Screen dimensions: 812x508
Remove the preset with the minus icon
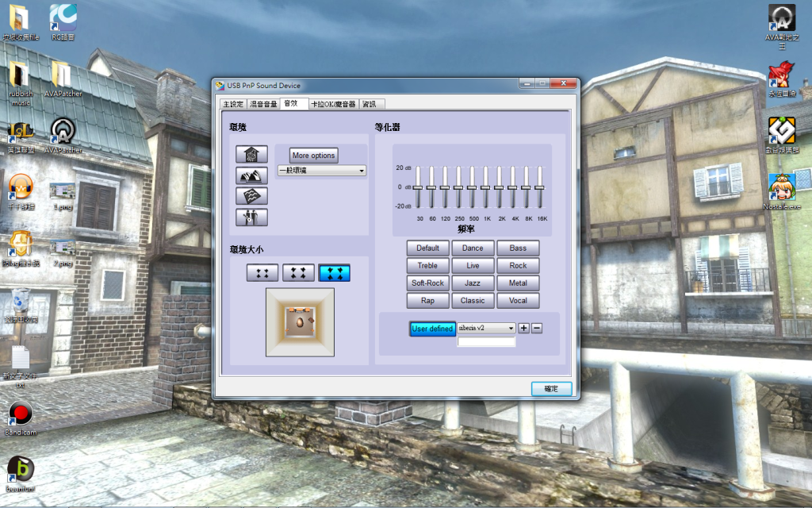[x=537, y=328]
